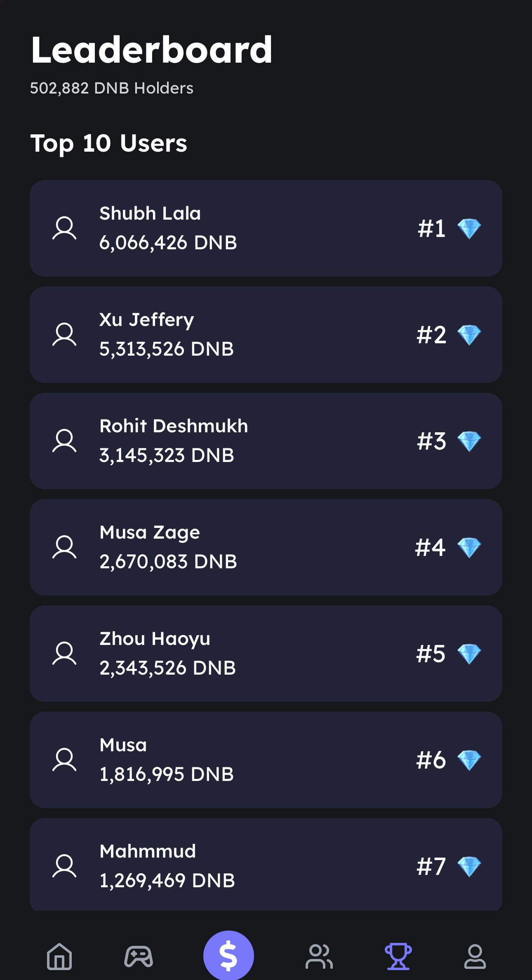Click the diamond beside rank #4
This screenshot has width=532, height=980.
[469, 548]
